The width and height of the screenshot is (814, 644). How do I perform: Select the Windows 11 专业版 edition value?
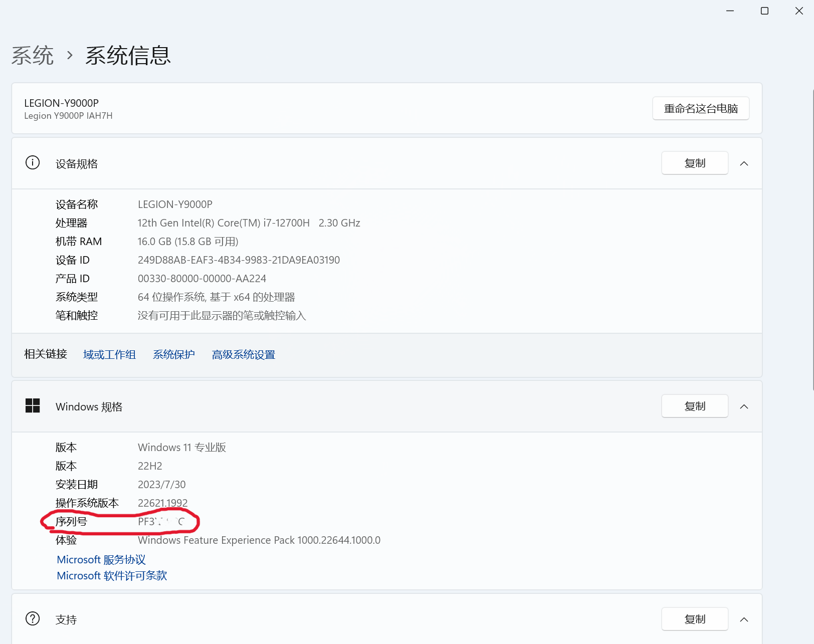pyautogui.click(x=182, y=448)
